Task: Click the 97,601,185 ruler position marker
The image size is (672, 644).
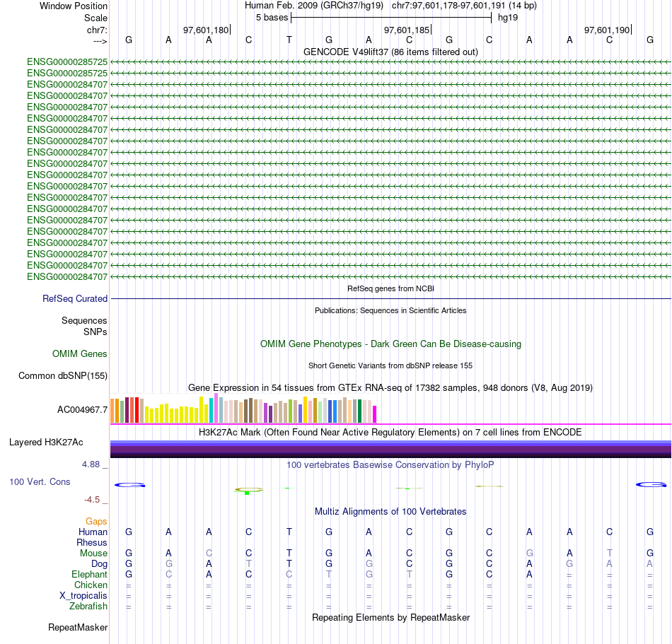Action: 407,30
